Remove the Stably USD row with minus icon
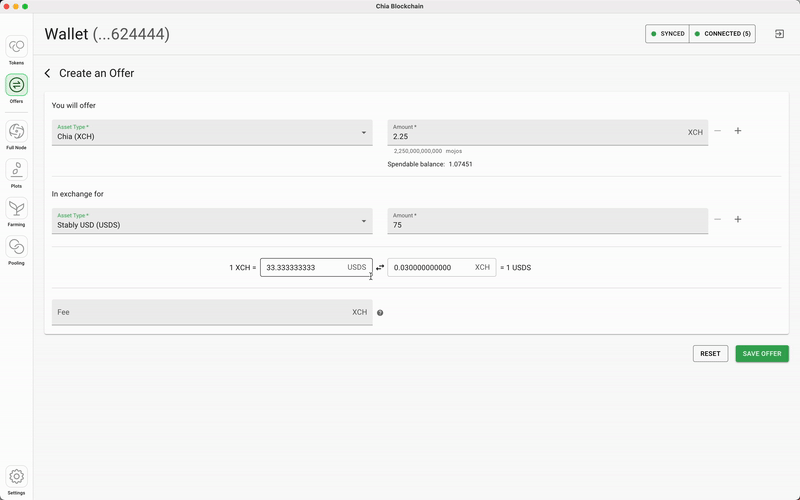This screenshot has width=800, height=500. click(x=718, y=219)
